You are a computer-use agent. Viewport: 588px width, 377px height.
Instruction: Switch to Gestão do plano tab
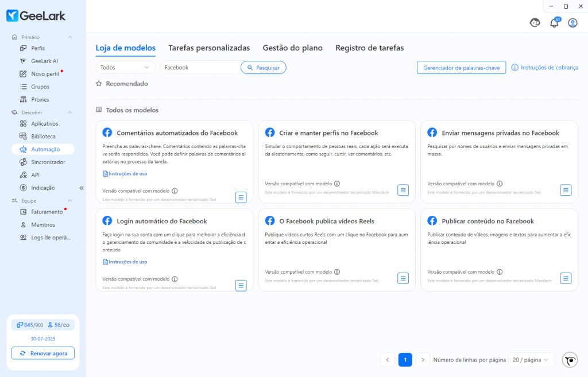coord(292,48)
